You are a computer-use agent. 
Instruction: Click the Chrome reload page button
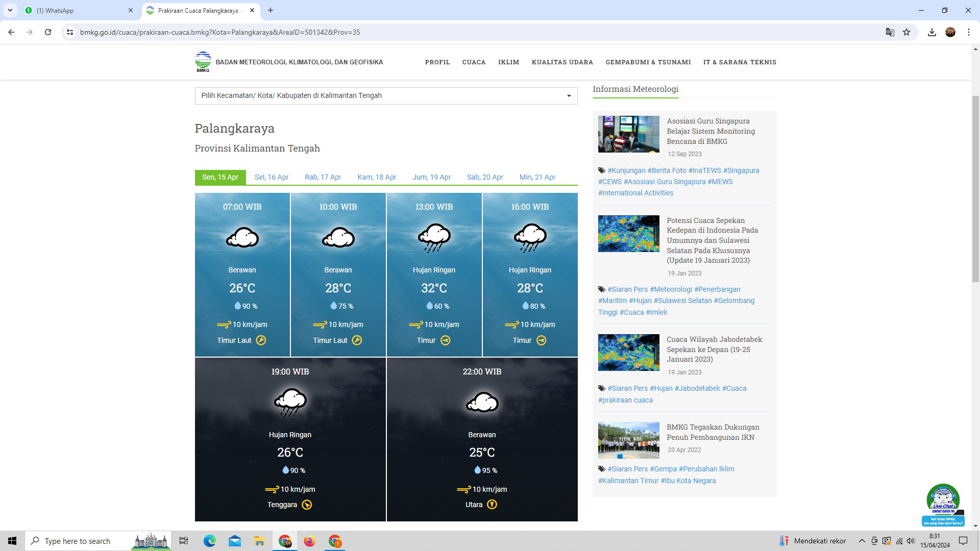tap(48, 32)
